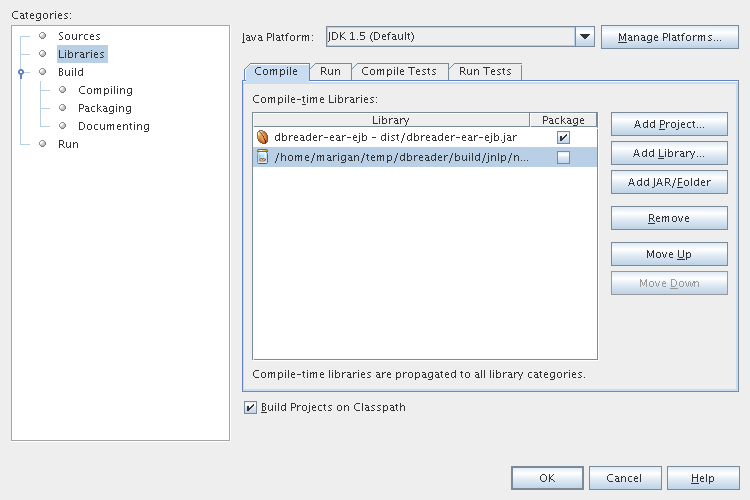750x500 pixels.
Task: Click the Remove button
Action: click(668, 218)
